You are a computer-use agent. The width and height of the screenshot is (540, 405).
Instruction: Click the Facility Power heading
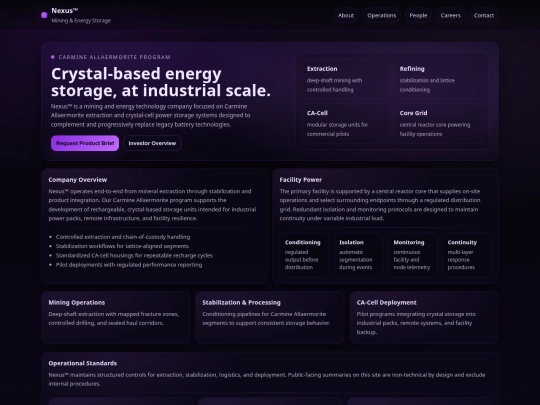point(301,180)
